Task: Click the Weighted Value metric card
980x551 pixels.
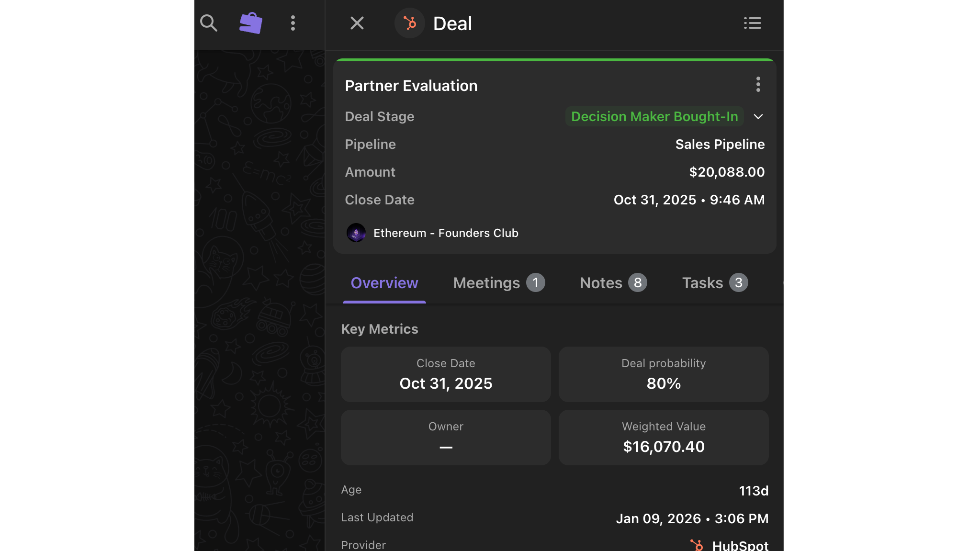Action: pyautogui.click(x=664, y=438)
